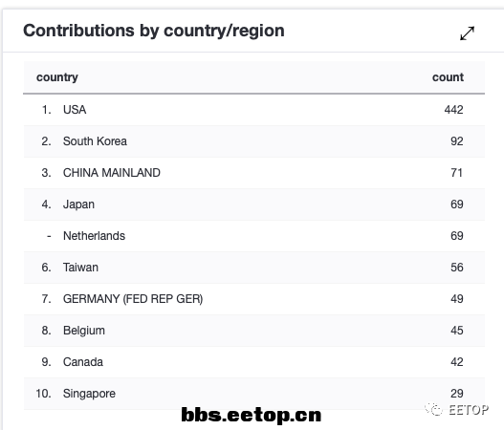
Task: Select the GERMANY (FED REP GER) row
Action: point(254,299)
